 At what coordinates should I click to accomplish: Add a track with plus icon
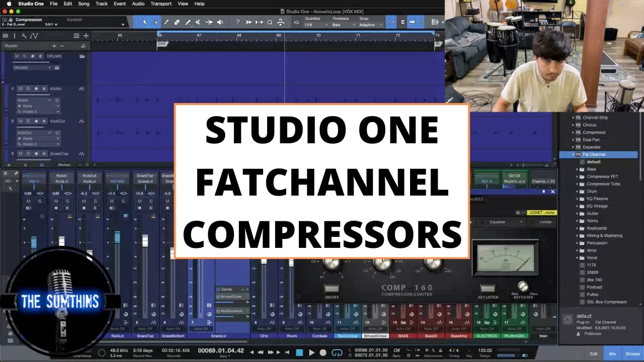86,36
